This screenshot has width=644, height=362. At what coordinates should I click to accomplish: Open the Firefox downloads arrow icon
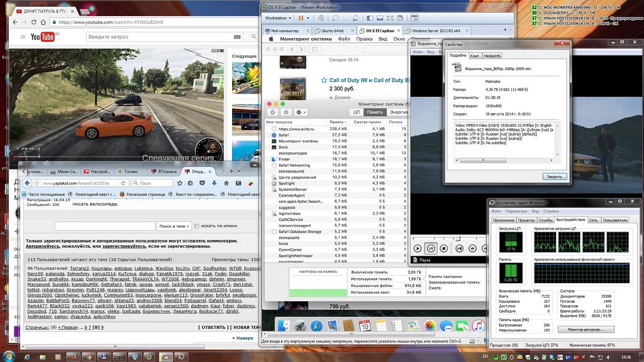tap(214, 183)
